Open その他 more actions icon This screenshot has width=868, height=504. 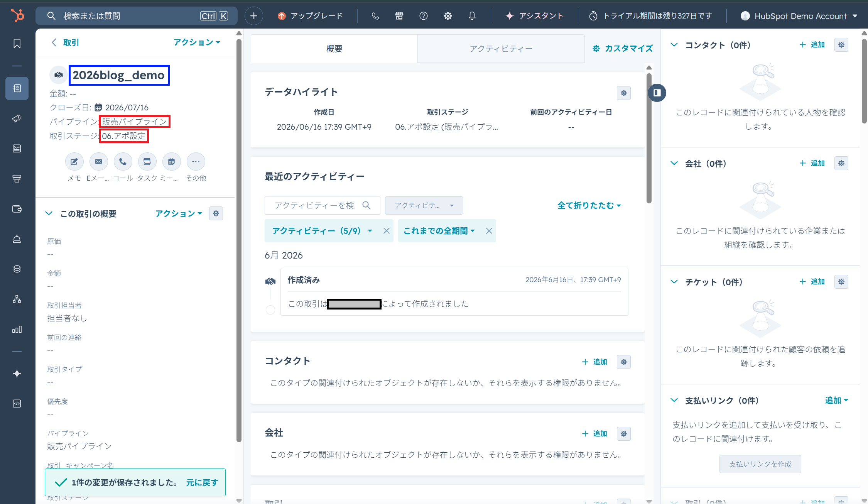[x=196, y=162]
